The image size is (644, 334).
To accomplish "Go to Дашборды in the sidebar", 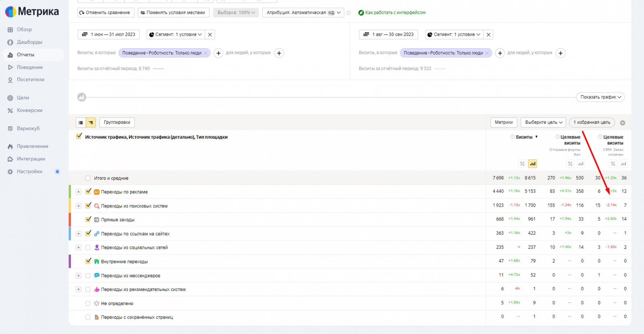I will [29, 42].
